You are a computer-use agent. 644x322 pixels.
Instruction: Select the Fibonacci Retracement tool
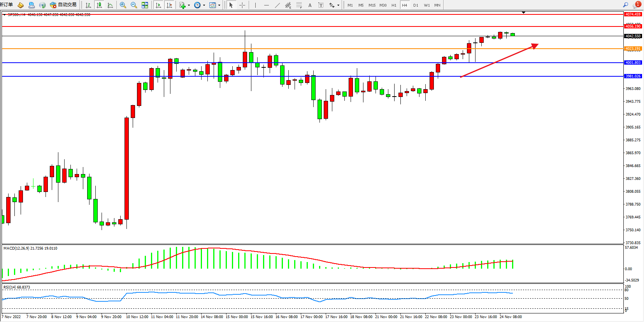pyautogui.click(x=299, y=5)
